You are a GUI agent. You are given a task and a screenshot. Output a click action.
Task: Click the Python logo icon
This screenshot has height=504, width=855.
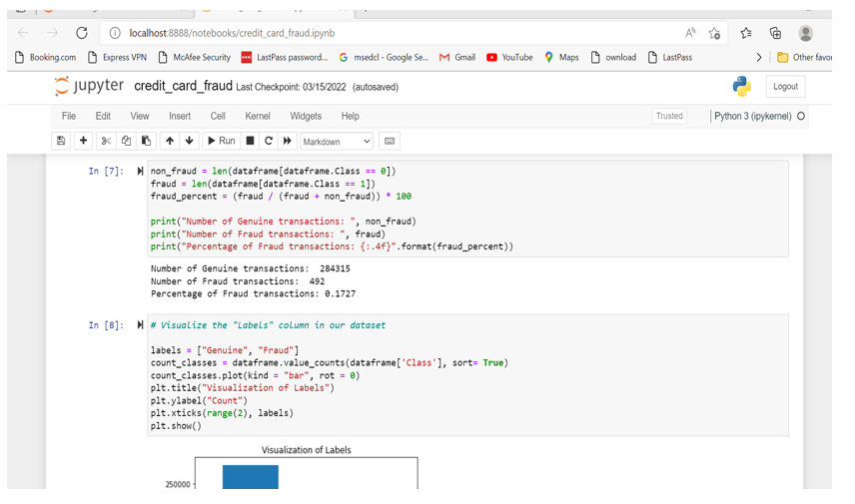741,87
